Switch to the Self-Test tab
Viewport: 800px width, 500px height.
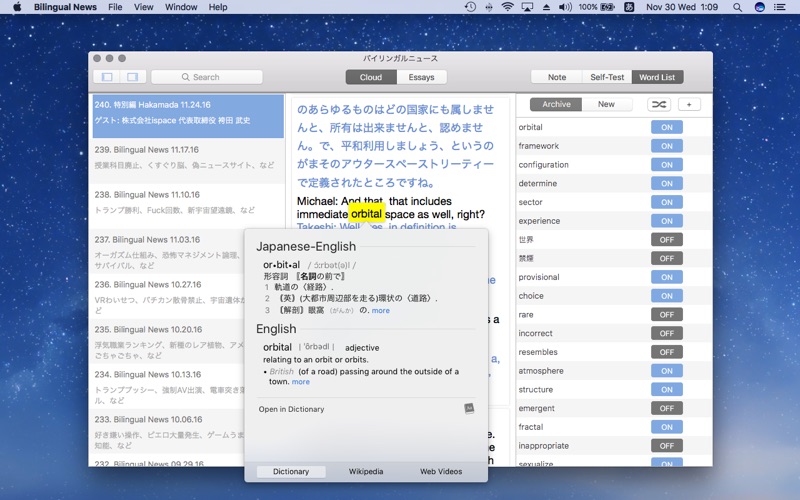pos(607,77)
